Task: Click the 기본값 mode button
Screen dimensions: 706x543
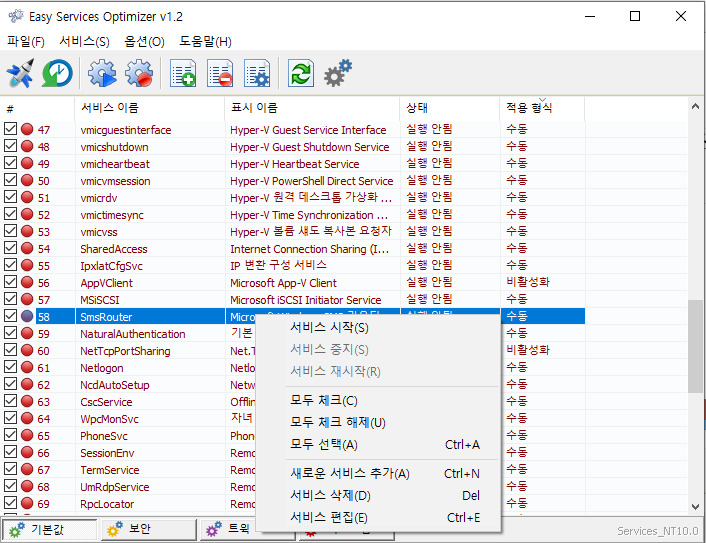Action: click(x=49, y=529)
